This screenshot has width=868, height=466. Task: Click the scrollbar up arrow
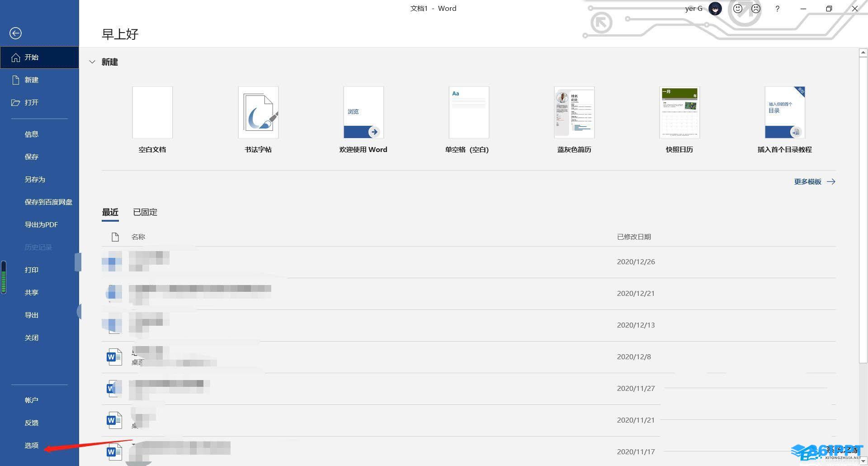(863, 53)
